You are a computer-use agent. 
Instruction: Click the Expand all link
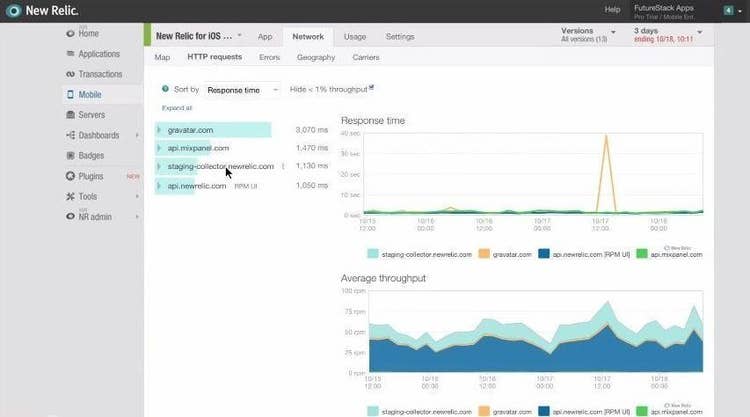click(x=176, y=108)
